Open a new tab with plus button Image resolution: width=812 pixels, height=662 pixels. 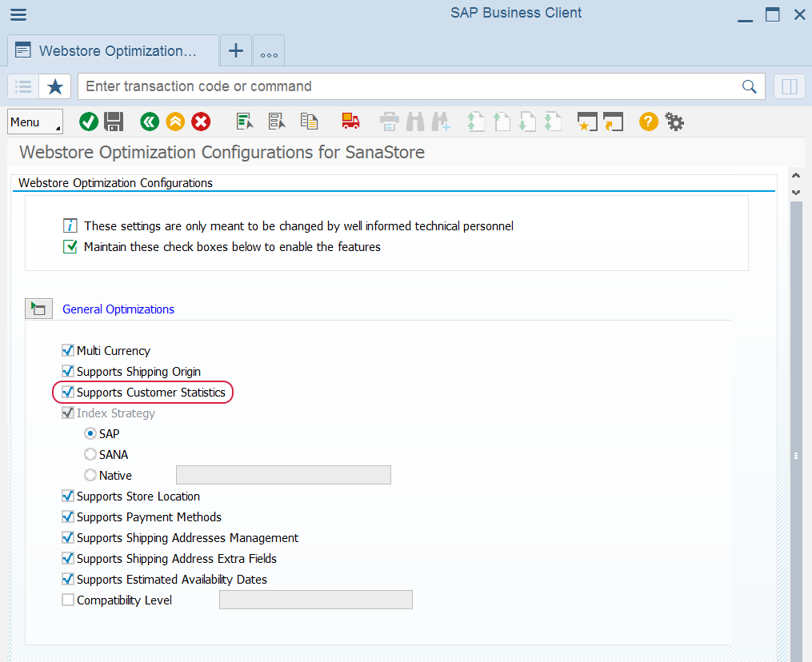point(236,50)
